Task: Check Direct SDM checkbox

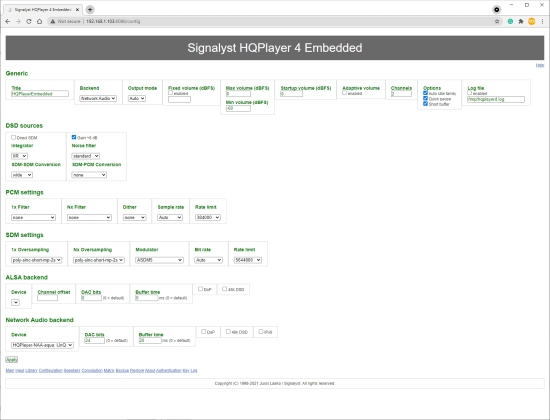Action: (14, 137)
